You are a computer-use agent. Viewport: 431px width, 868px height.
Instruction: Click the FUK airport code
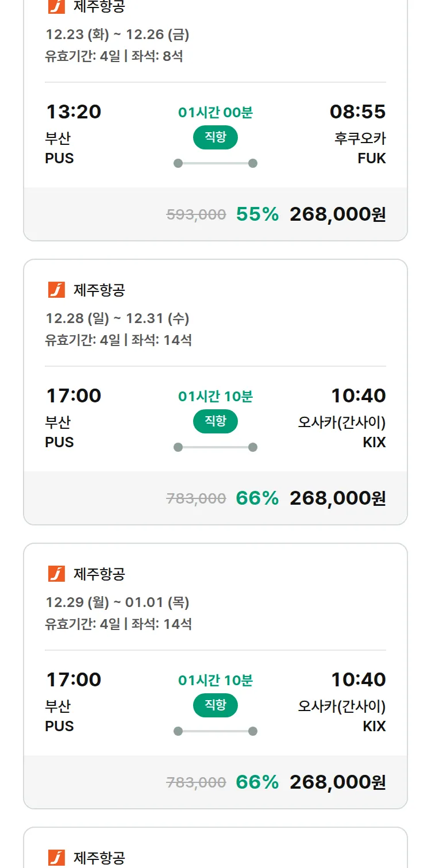pyautogui.click(x=372, y=158)
